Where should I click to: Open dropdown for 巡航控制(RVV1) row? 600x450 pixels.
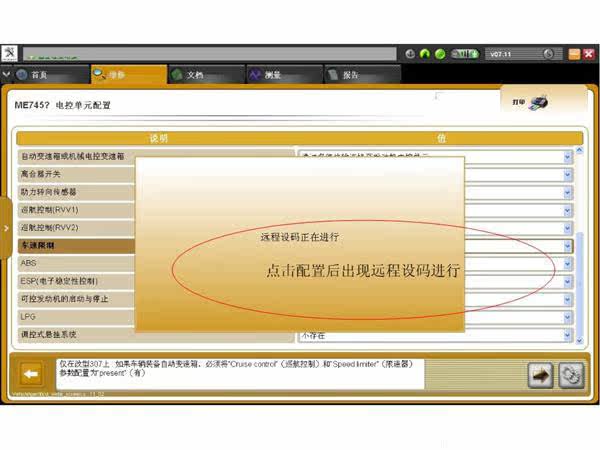567,210
